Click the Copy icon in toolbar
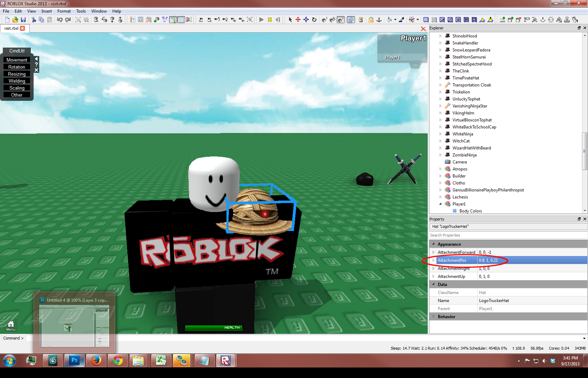The height and width of the screenshot is (378, 588). [42, 20]
